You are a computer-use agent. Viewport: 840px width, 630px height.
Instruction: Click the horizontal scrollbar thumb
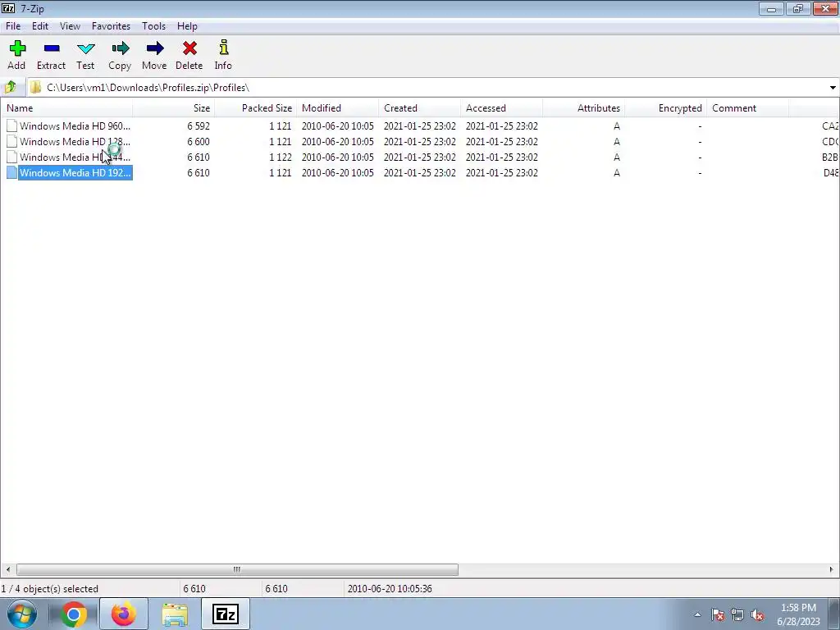pos(237,569)
